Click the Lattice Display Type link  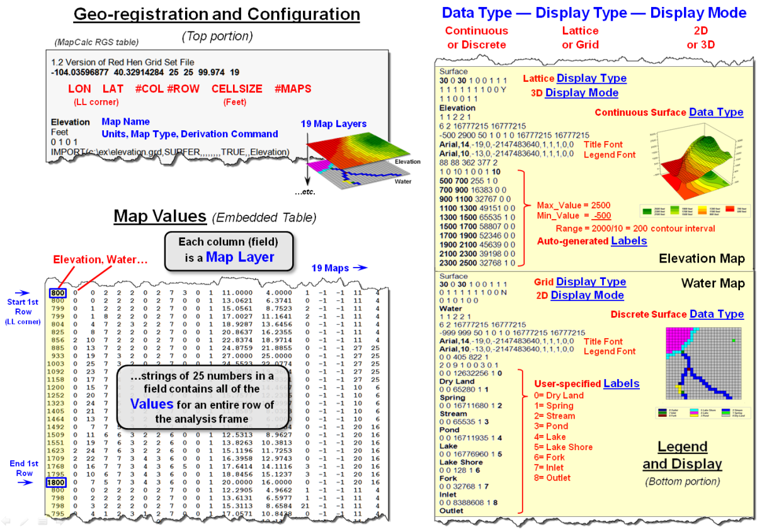(x=591, y=79)
